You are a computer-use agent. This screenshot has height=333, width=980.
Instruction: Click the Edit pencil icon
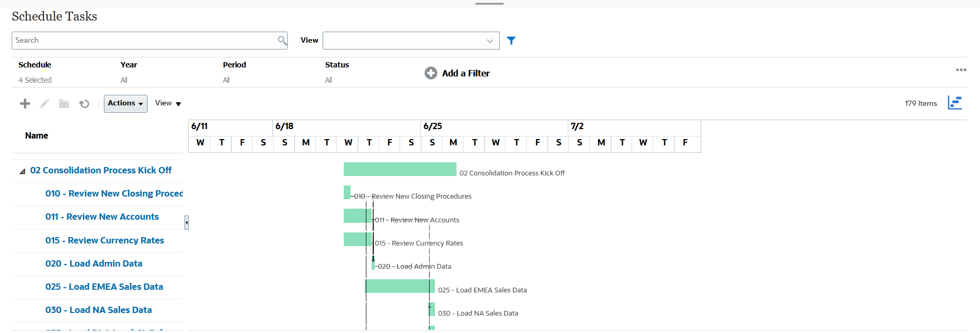click(44, 104)
